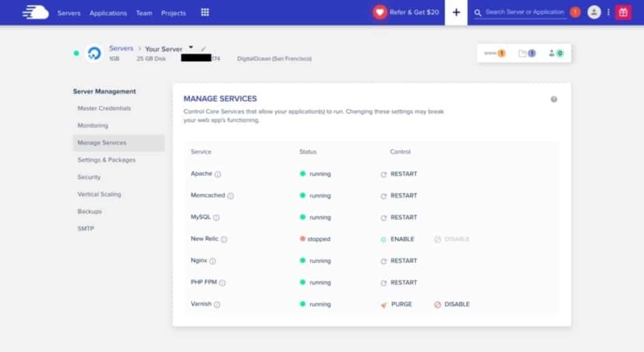Show Apache info icon

[x=218, y=174]
